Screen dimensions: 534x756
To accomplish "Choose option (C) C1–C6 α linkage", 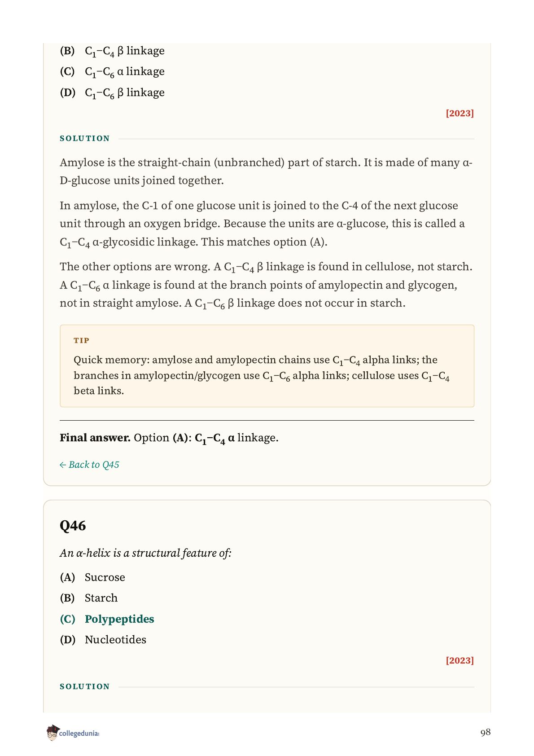I will coord(112,72).
